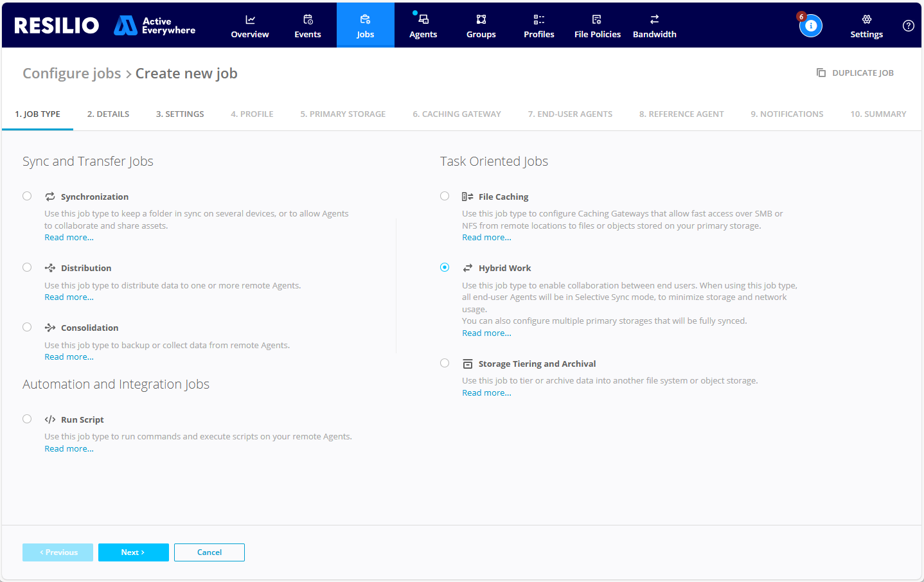
Task: Click the notifications info badge icon
Action: tap(810, 26)
